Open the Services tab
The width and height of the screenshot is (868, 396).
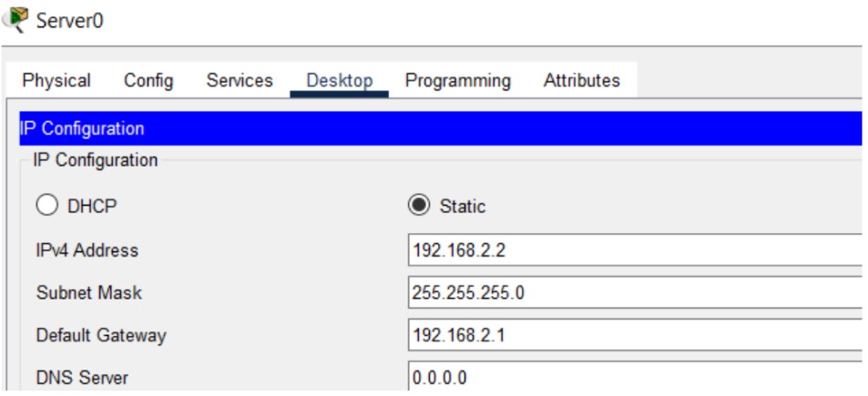click(240, 81)
